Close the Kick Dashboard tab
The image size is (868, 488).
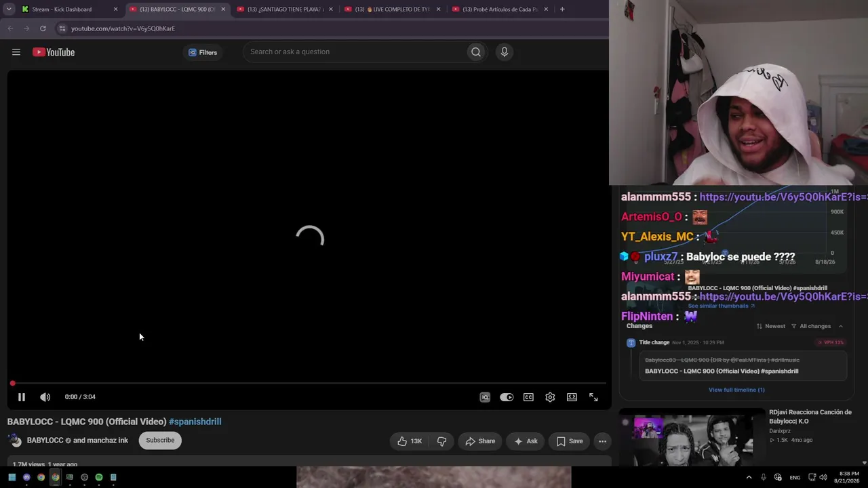[115, 9]
